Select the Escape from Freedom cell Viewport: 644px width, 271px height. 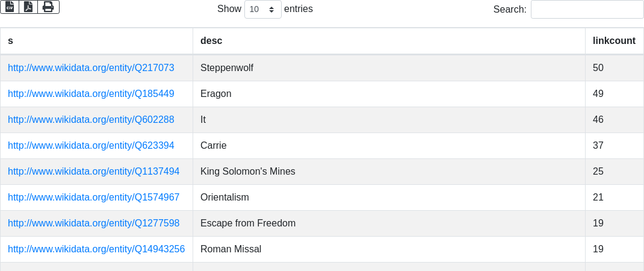tap(389, 223)
